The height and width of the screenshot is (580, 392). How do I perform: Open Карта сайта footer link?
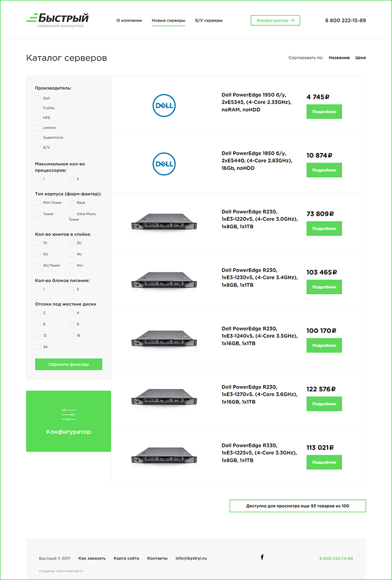(x=127, y=558)
